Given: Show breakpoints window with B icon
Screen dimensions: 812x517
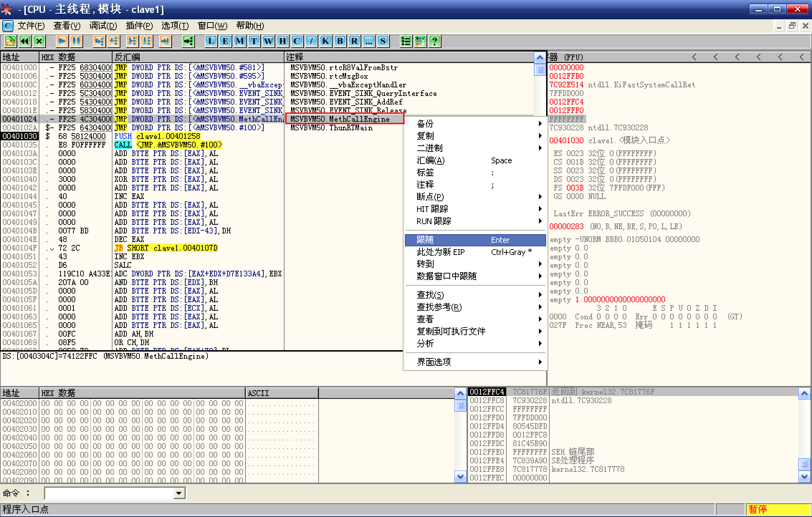Looking at the screenshot, I should 340,41.
